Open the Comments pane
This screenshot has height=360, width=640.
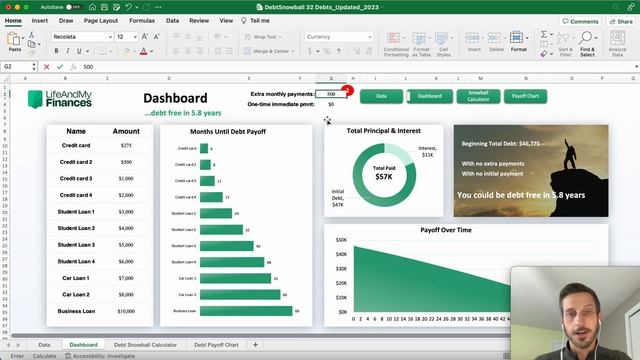pyautogui.click(x=580, y=21)
